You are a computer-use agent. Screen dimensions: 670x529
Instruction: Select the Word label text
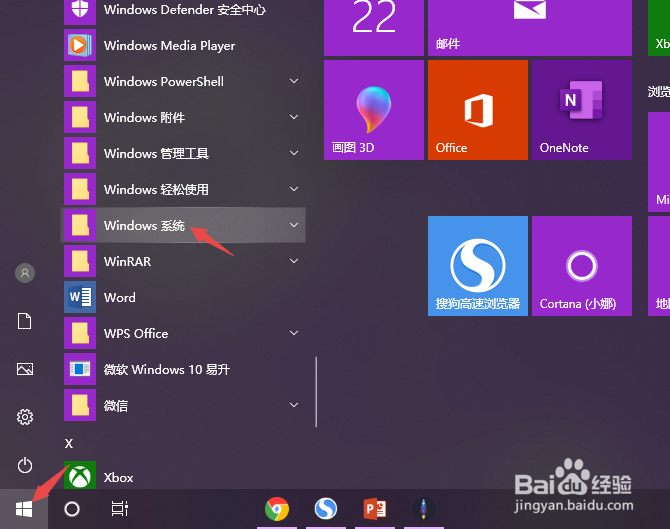tap(120, 297)
